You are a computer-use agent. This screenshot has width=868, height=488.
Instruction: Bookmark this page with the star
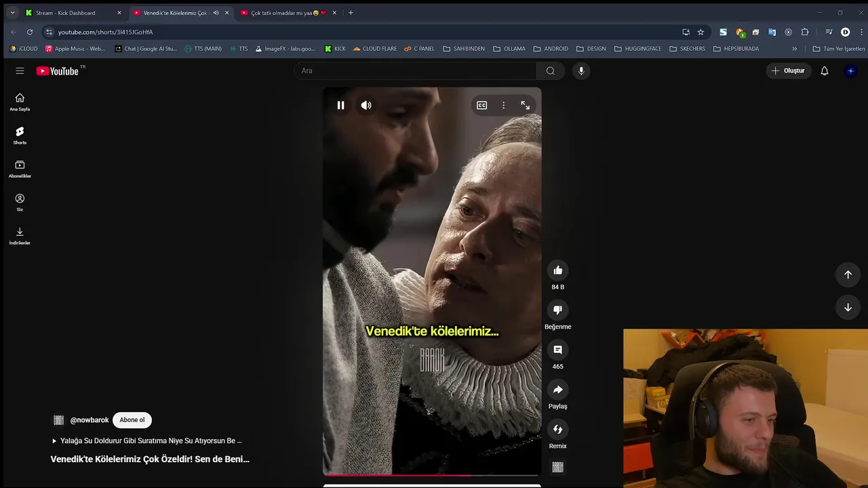(701, 32)
